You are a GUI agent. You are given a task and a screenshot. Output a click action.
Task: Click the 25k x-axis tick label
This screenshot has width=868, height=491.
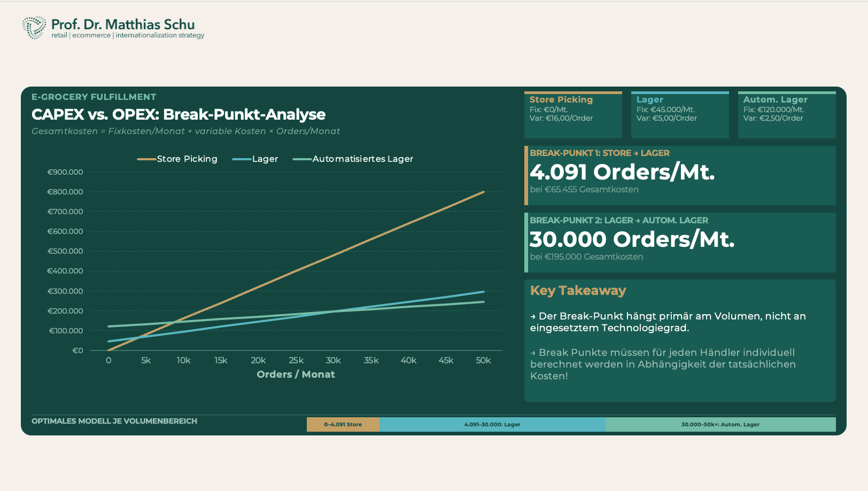296,361
